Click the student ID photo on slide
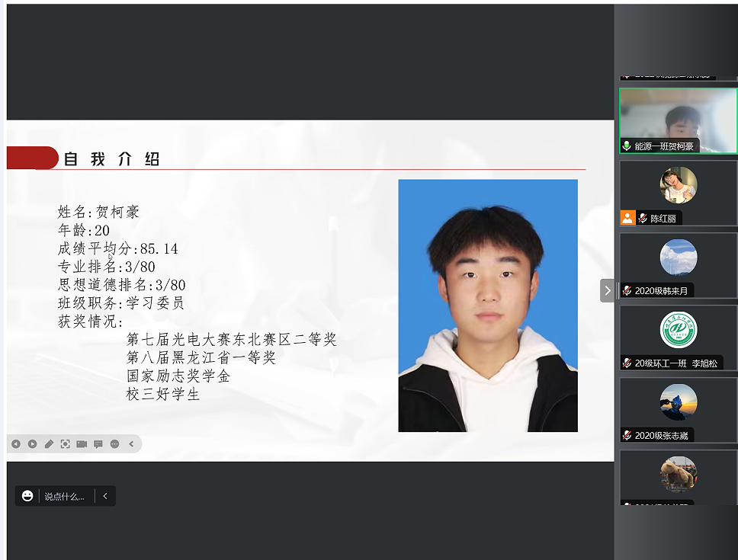This screenshot has width=738, height=560. point(487,306)
